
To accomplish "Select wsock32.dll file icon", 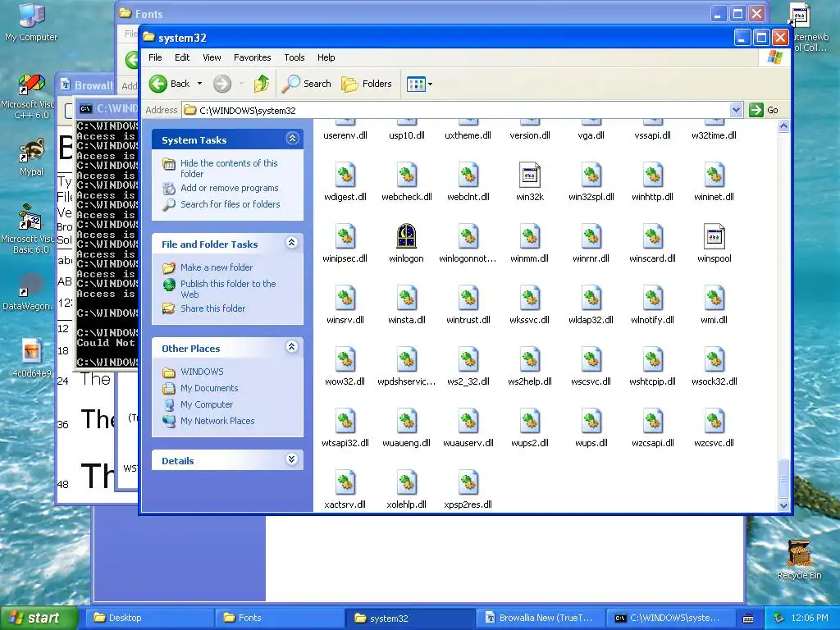I will coord(714,359).
